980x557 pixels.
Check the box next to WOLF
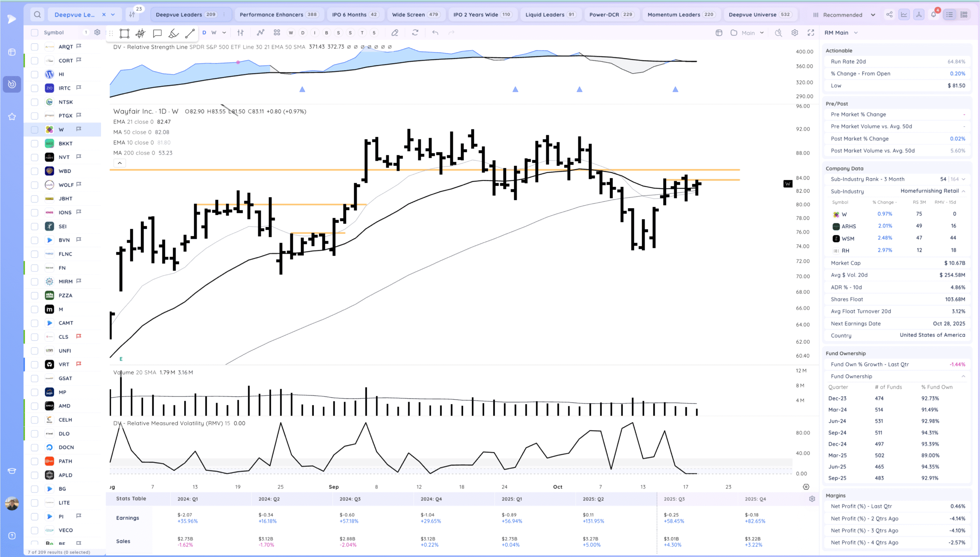pos(34,185)
